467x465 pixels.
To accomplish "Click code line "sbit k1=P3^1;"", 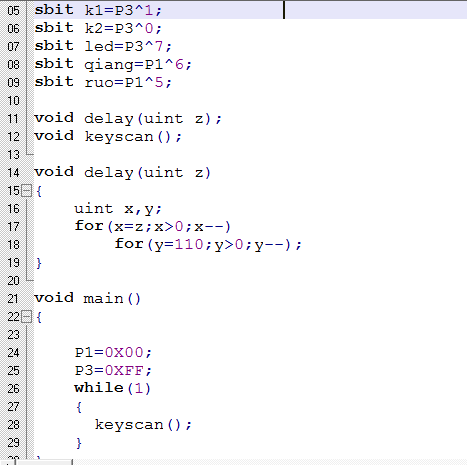I will click(x=98, y=10).
